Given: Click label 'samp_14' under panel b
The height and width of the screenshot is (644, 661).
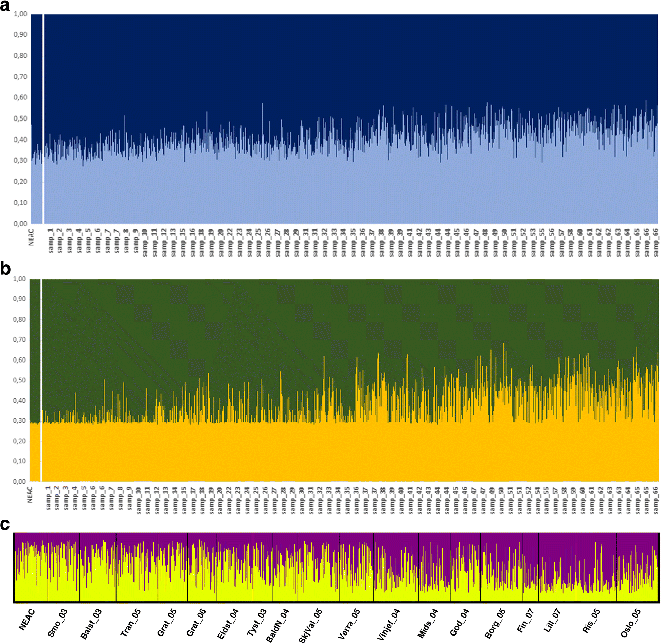Looking at the screenshot, I should (x=175, y=500).
